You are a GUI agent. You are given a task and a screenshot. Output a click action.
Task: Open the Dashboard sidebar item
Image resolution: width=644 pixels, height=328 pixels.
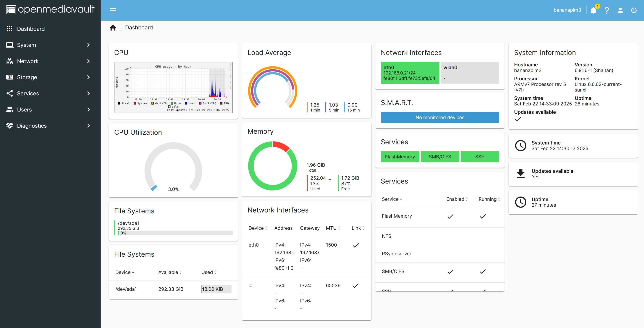tap(50, 29)
